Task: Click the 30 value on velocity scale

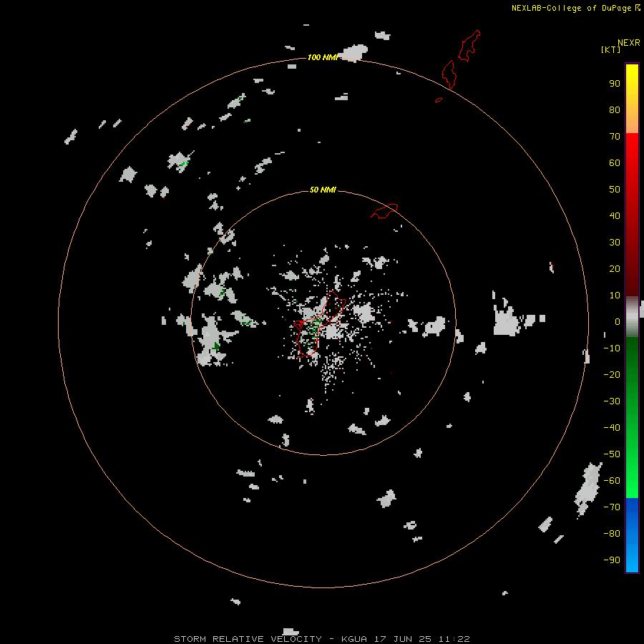Action: tap(615, 243)
